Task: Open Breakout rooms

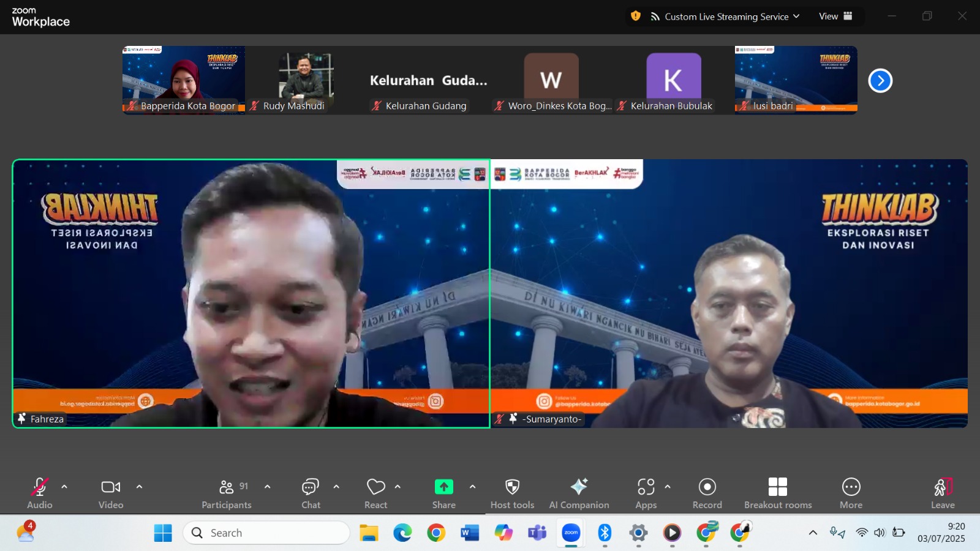Action: (x=777, y=493)
